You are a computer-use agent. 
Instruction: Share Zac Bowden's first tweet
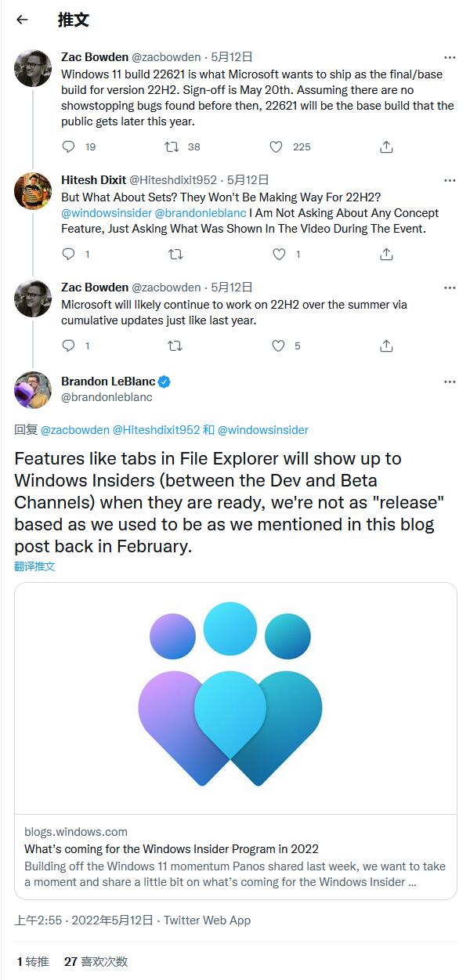click(386, 146)
